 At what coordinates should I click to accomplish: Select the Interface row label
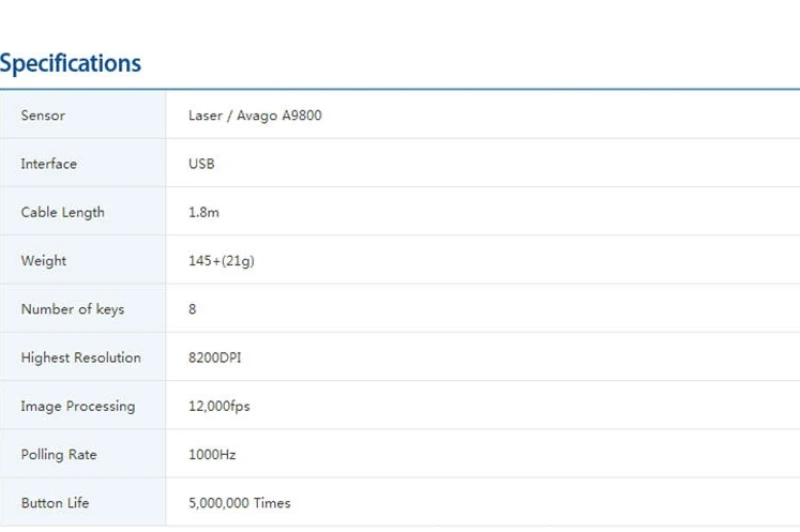49,164
